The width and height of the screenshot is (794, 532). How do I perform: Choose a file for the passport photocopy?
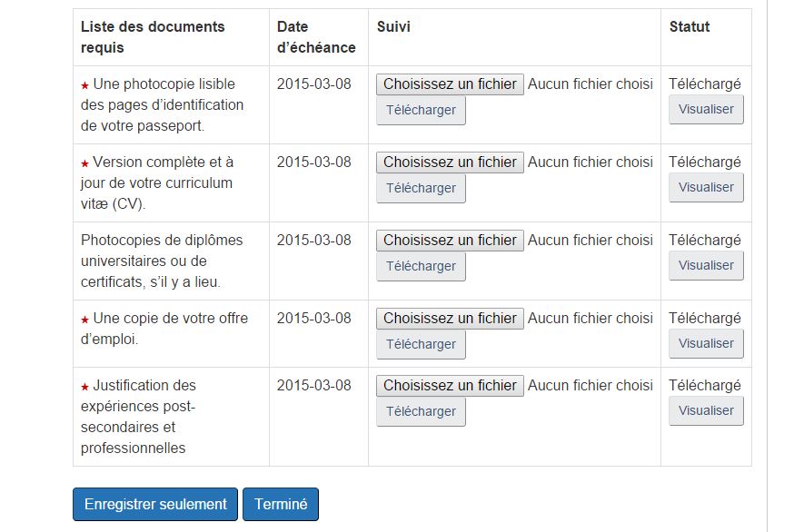coord(450,84)
